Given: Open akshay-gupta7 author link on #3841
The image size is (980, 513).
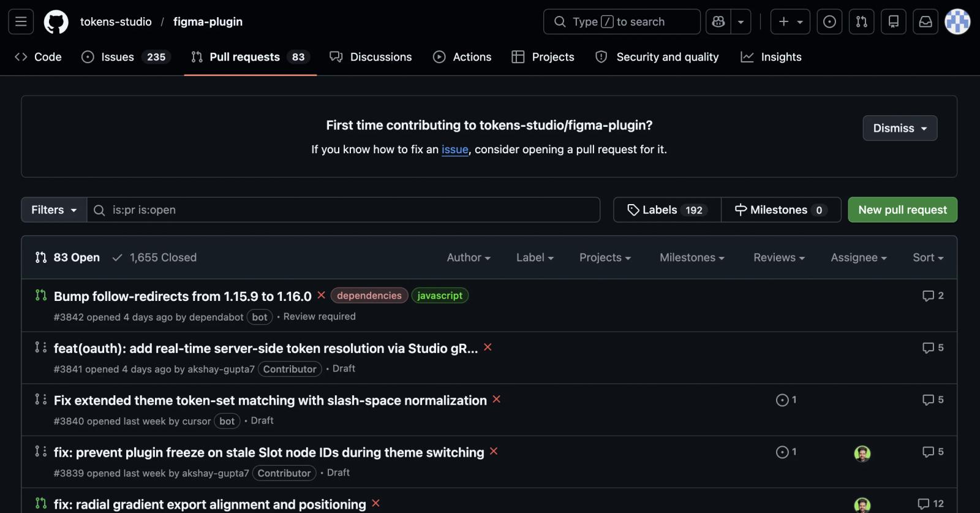Looking at the screenshot, I should coord(221,369).
